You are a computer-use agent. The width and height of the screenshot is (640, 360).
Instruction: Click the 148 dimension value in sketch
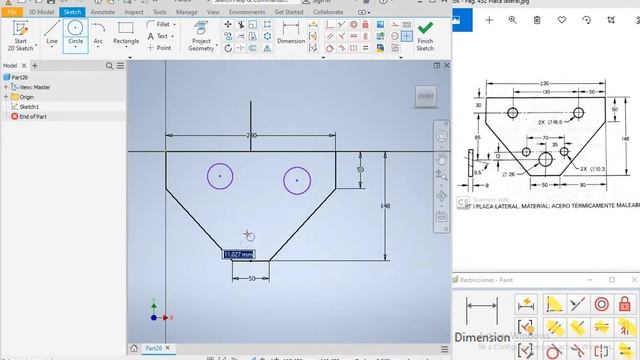(385, 206)
